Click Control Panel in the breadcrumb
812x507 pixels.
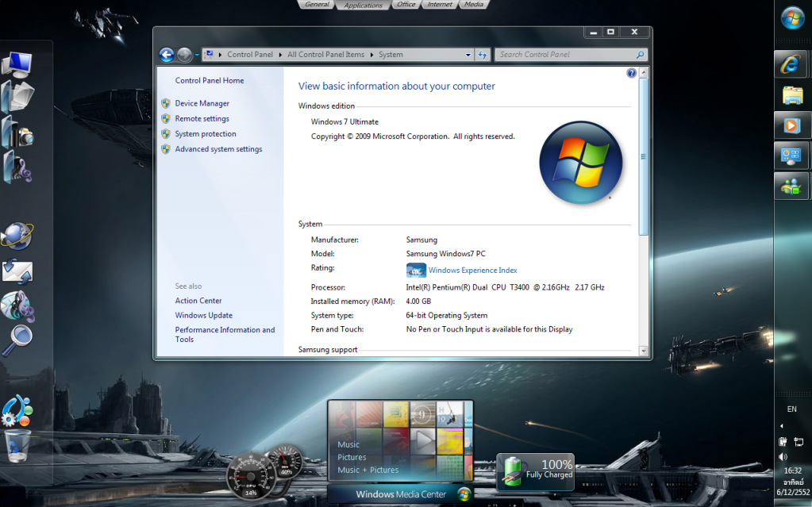[x=249, y=55]
